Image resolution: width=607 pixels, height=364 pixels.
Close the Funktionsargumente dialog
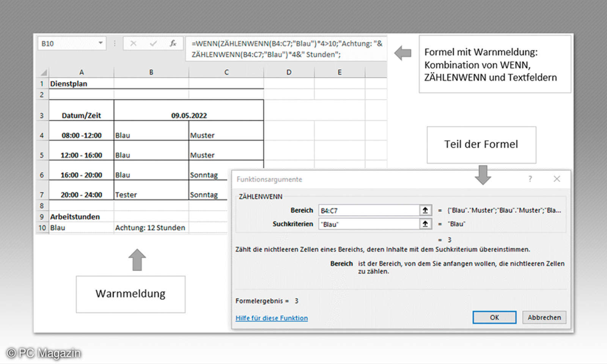click(557, 179)
